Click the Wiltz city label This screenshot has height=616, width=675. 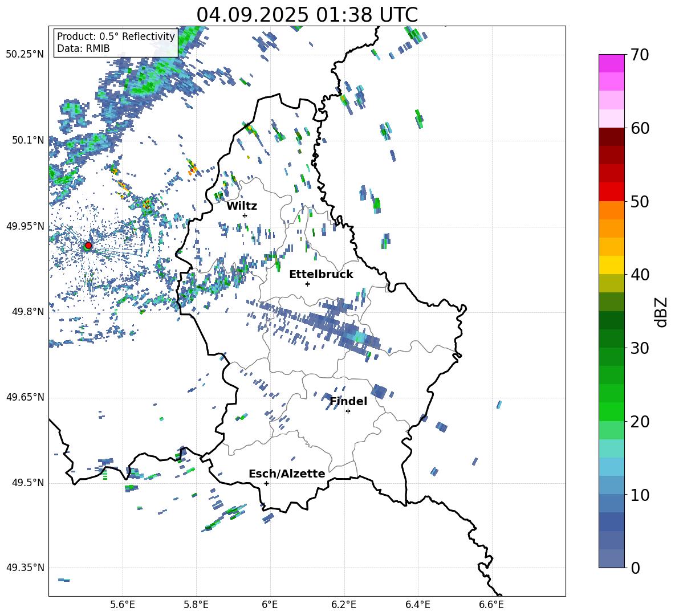coord(242,206)
